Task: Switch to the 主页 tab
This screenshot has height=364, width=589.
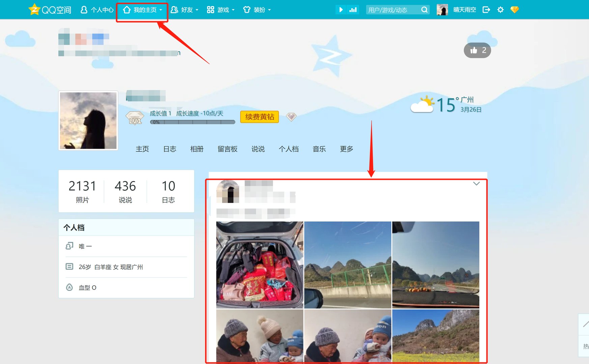Action: (142, 149)
